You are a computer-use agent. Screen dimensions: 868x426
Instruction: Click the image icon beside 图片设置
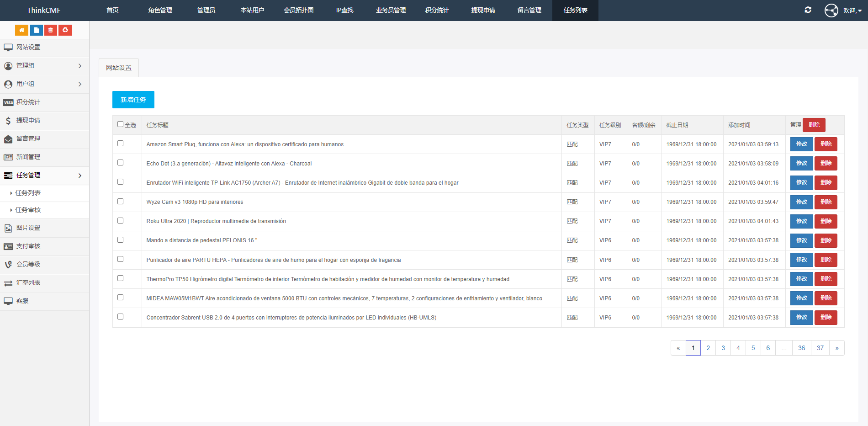pos(8,228)
